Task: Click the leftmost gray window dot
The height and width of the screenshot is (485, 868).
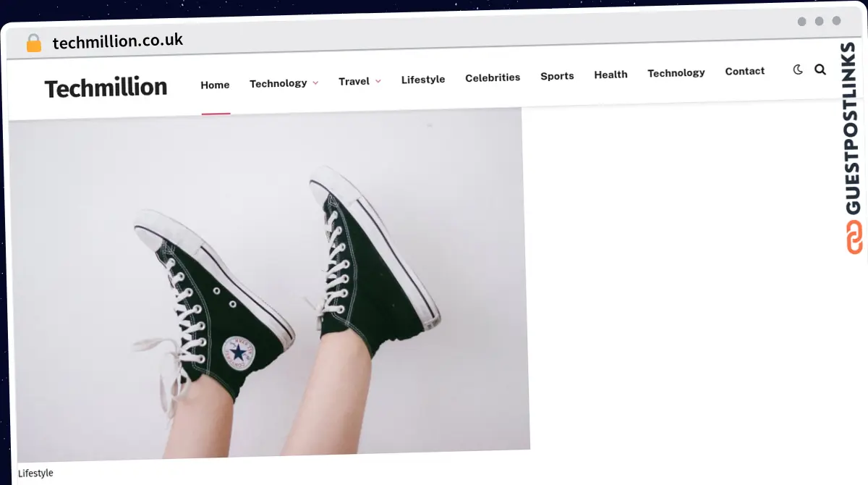Action: (801, 22)
